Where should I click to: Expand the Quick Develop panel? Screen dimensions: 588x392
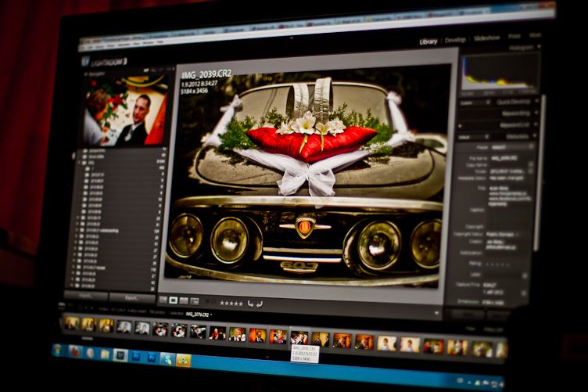pyautogui.click(x=536, y=101)
